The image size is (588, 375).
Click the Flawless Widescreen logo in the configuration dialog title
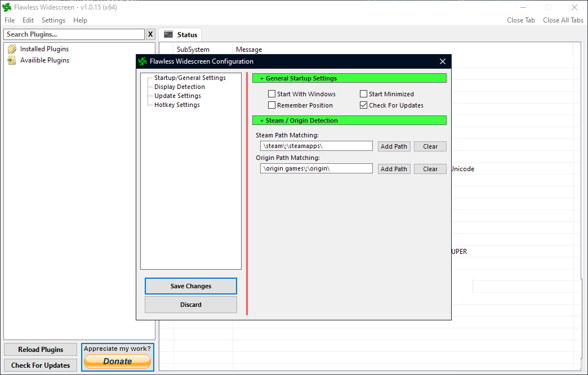point(142,61)
